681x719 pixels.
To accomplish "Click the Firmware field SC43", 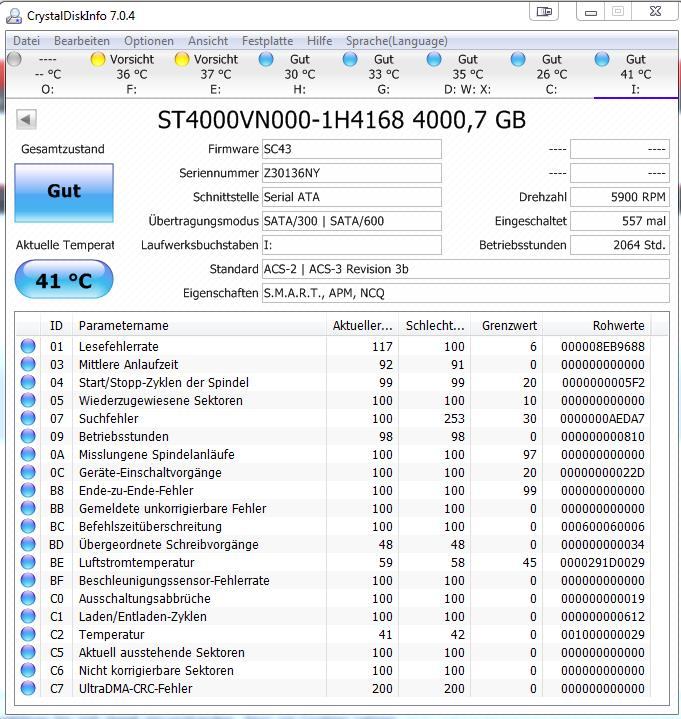I will 352,149.
